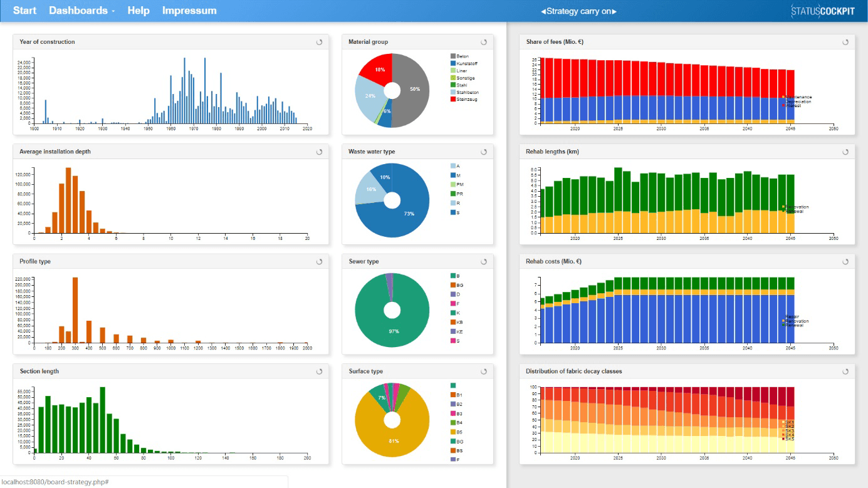Image resolution: width=868 pixels, height=488 pixels.
Task: Reload the Sewer type pie chart
Action: click(484, 261)
